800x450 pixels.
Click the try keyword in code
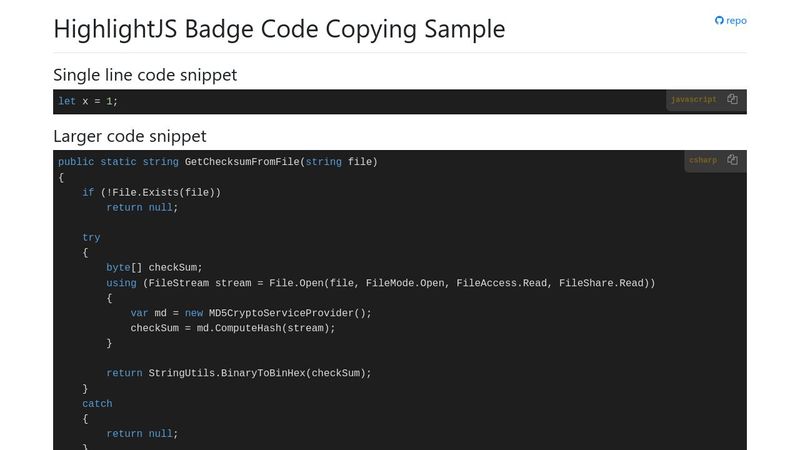coord(91,237)
